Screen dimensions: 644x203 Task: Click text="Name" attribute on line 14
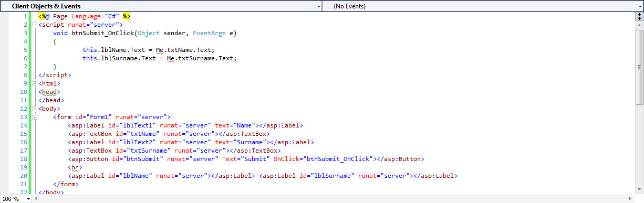[x=234, y=125]
